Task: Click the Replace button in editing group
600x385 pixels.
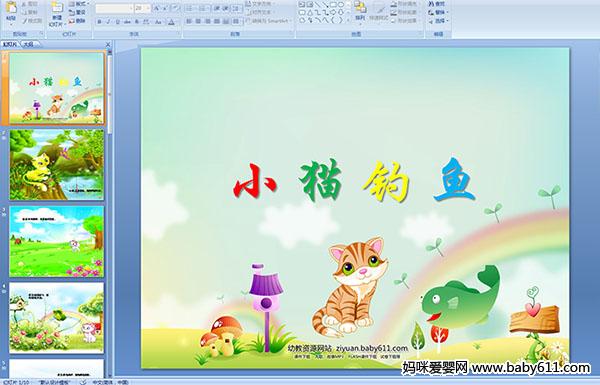Action: click(x=437, y=12)
